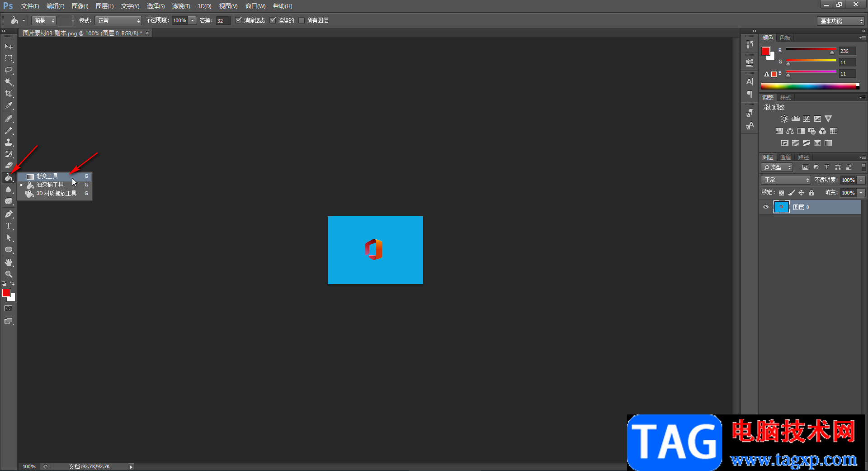Open the layer opacity dropdown arrow
This screenshot has width=868, height=471.
(x=861, y=180)
